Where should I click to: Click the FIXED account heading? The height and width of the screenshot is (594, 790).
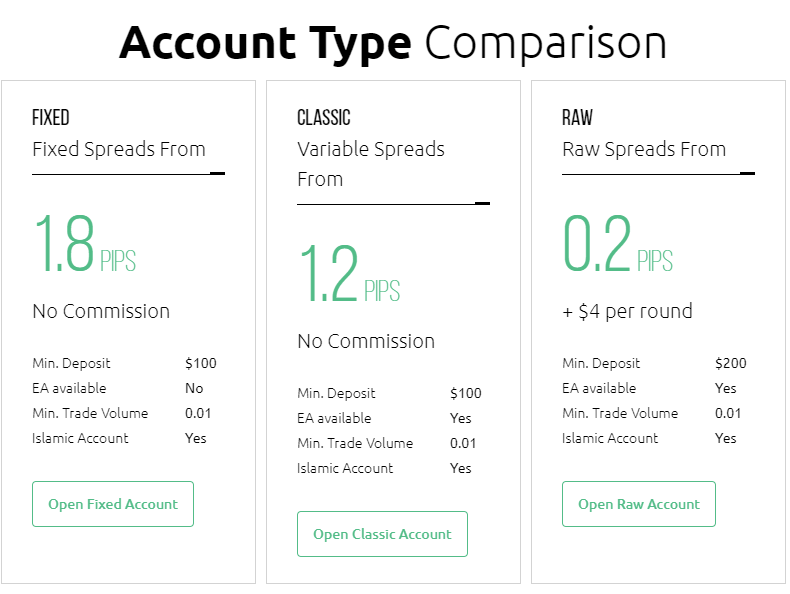[x=51, y=117]
